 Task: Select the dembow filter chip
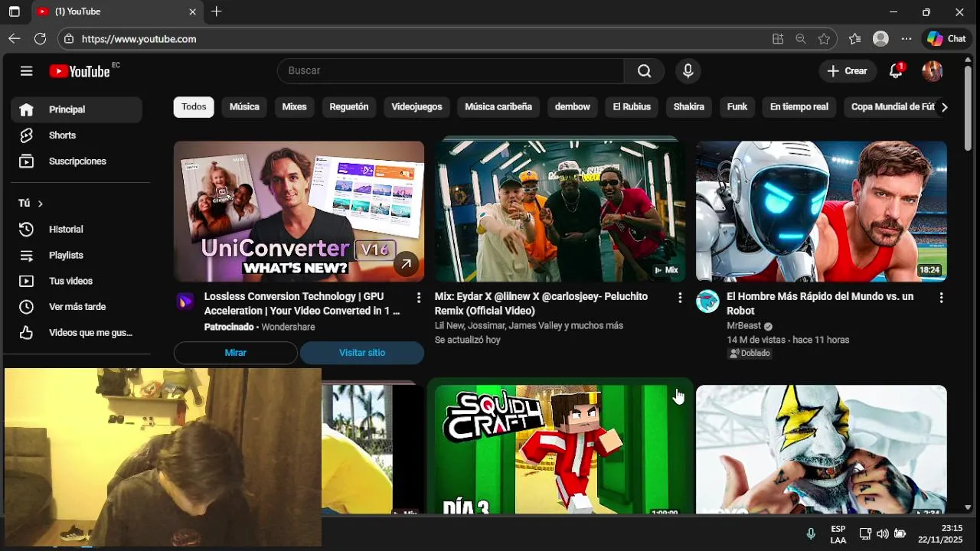pyautogui.click(x=573, y=107)
